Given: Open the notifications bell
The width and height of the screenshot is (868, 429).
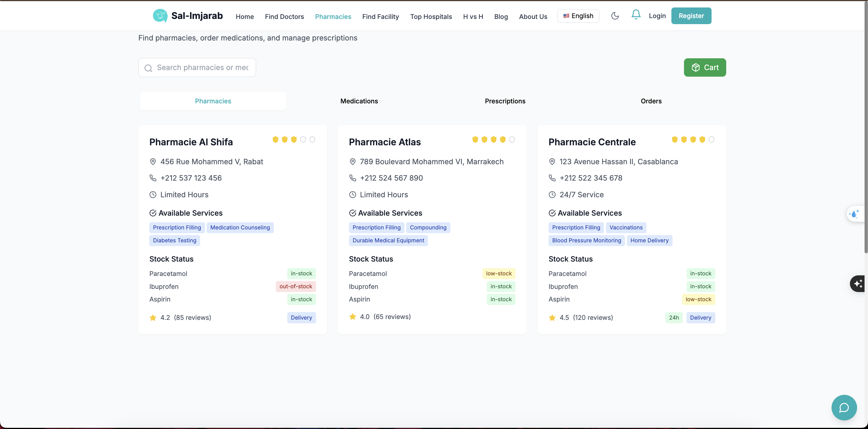Looking at the screenshot, I should click(x=635, y=14).
